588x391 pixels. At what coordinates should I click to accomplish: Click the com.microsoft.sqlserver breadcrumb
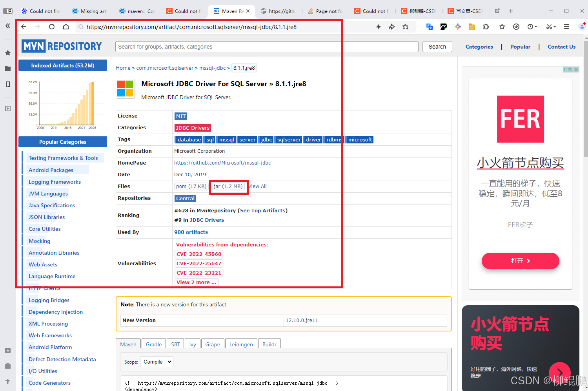165,68
